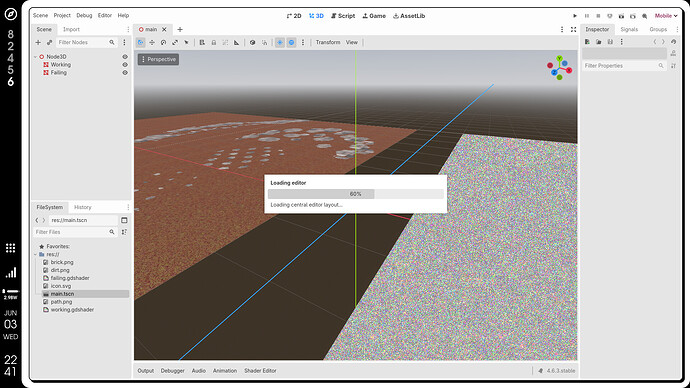
Task: Open the Editor menu
Action: tap(105, 15)
